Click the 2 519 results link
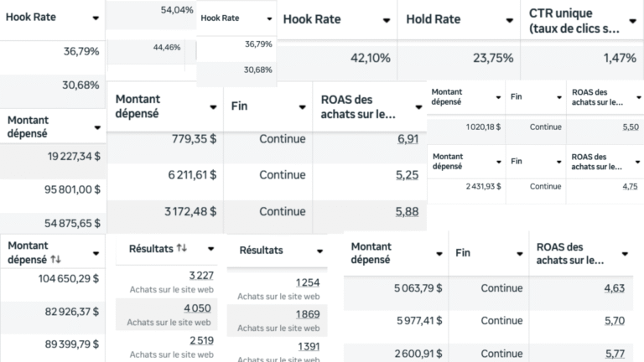The height and width of the screenshot is (362, 644). 201,339
